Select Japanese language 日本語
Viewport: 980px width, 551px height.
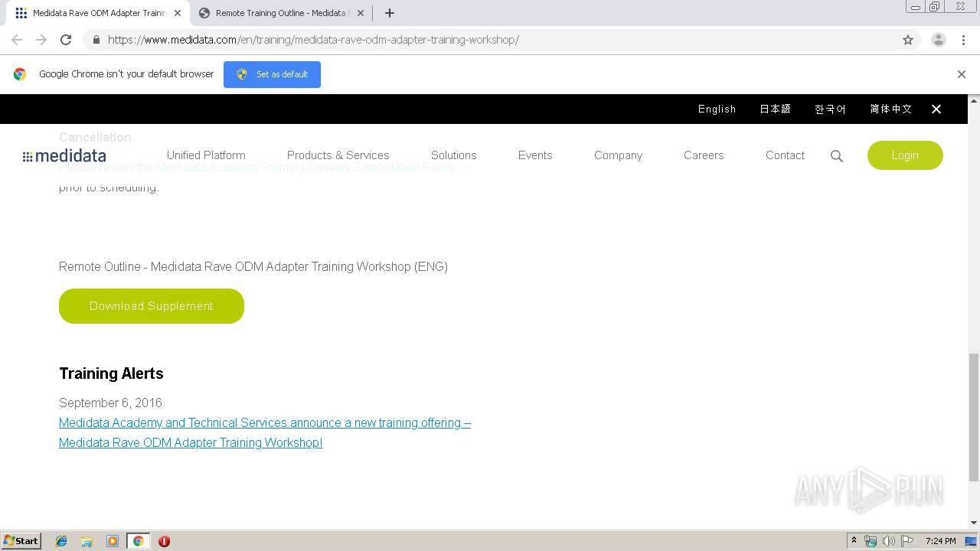point(775,109)
